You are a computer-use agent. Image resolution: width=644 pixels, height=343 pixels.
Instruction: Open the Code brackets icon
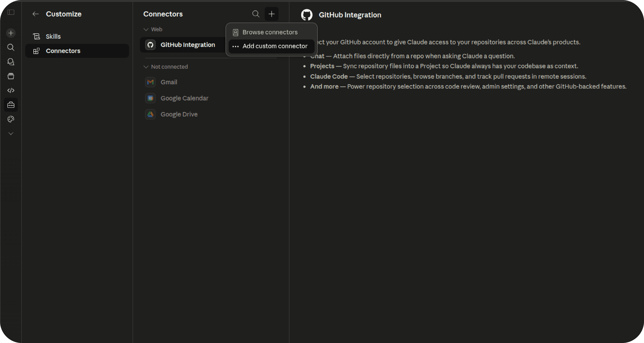[x=11, y=90]
